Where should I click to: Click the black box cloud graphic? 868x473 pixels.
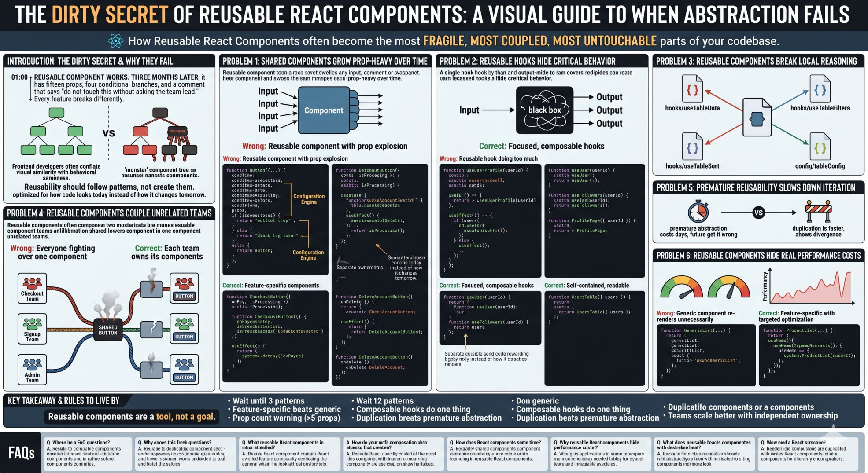545,110
